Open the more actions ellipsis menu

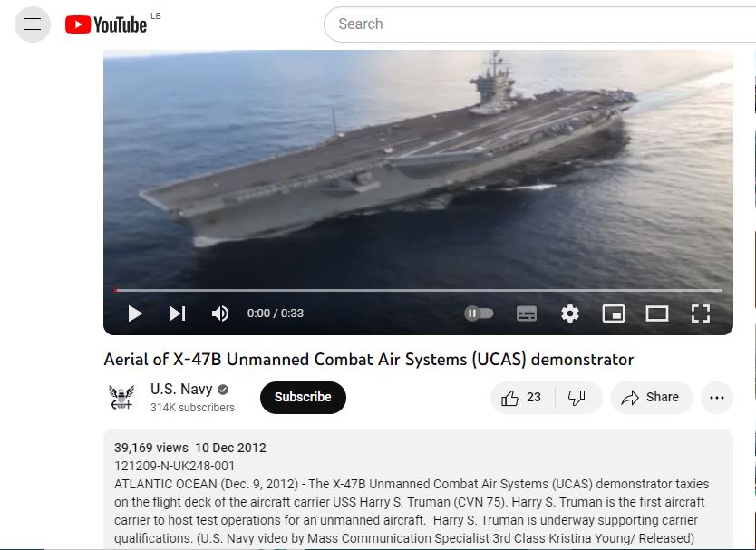click(717, 398)
